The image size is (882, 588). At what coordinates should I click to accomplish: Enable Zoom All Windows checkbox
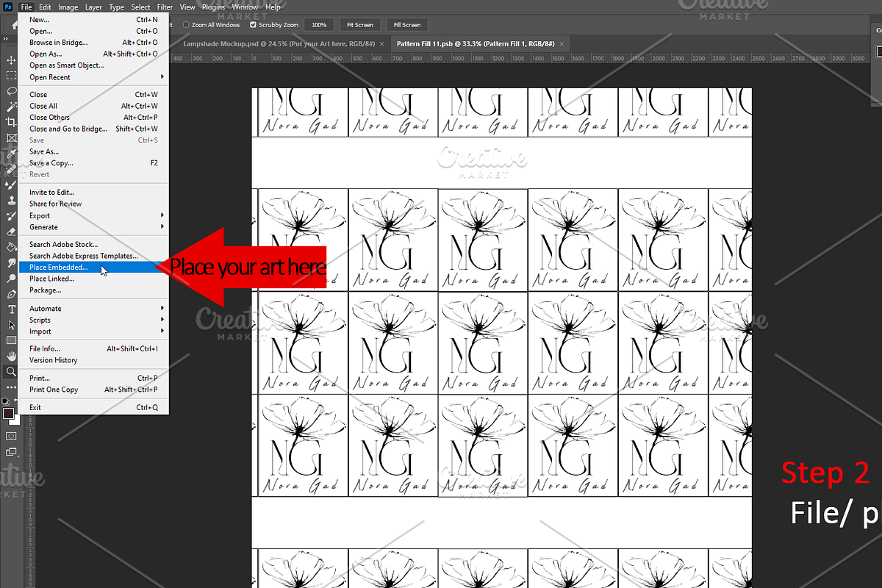click(185, 25)
